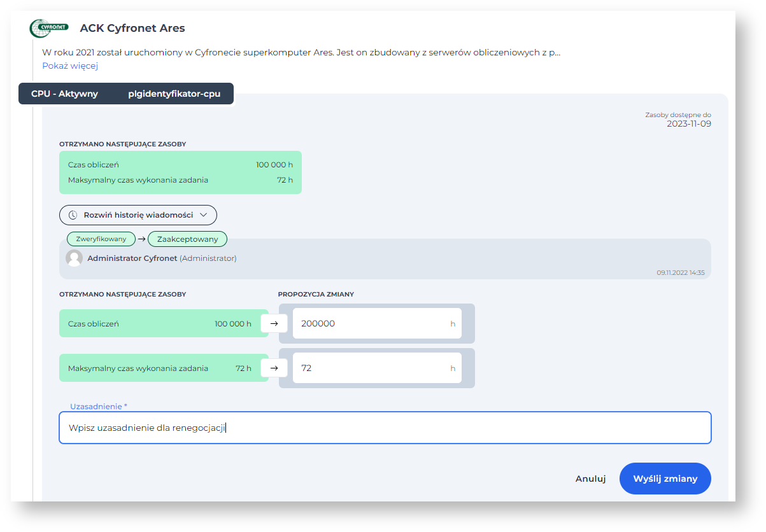Click the Zweryfikowany status badge
This screenshot has width=766, height=532.
click(101, 239)
